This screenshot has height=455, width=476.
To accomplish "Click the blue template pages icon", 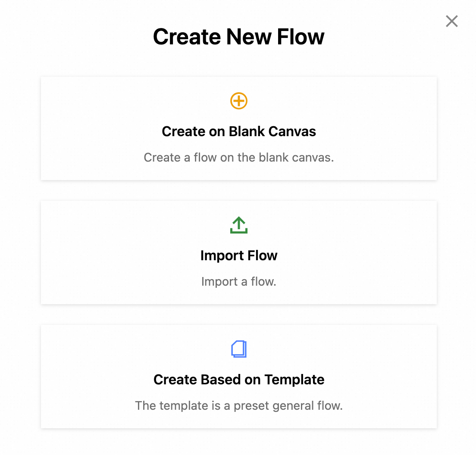I will (239, 349).
